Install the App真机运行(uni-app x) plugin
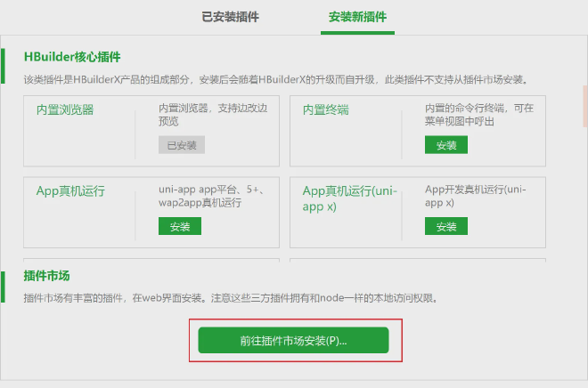Viewport: 588px width, 388px height. coord(446,226)
